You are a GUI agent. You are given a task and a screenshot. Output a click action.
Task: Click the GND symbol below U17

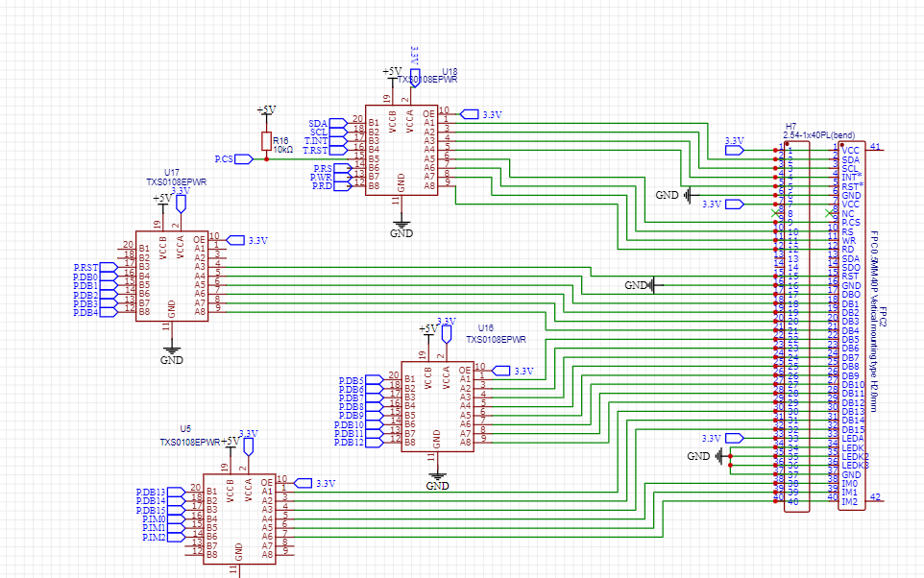click(172, 353)
